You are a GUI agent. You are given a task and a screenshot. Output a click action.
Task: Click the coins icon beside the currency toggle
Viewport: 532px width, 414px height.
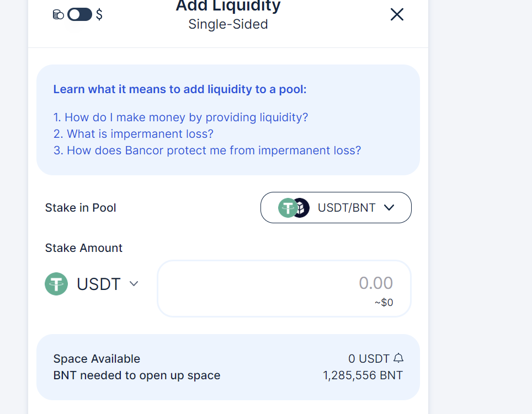coord(58,15)
